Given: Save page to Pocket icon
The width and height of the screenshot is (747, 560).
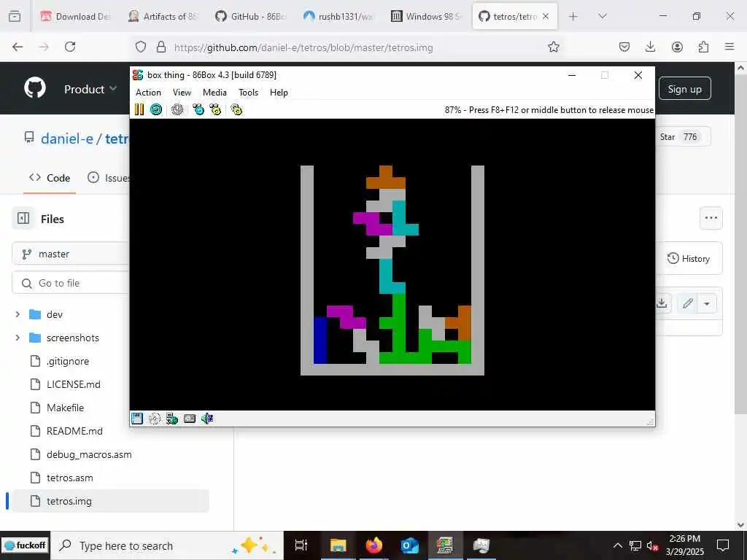Looking at the screenshot, I should pyautogui.click(x=624, y=47).
